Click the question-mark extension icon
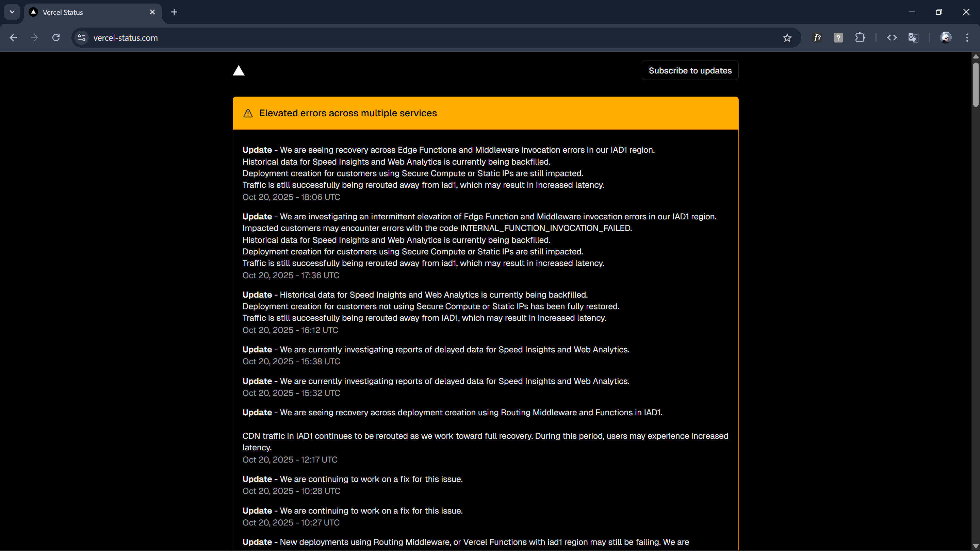This screenshot has height=551, width=980. click(x=838, y=37)
